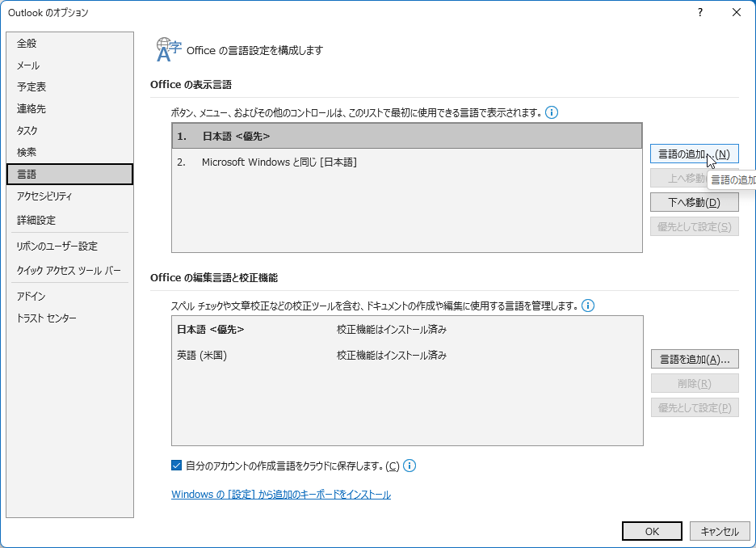Click the info icon next to cloud save checkbox
Screen dimensions: 756x548
(409, 466)
